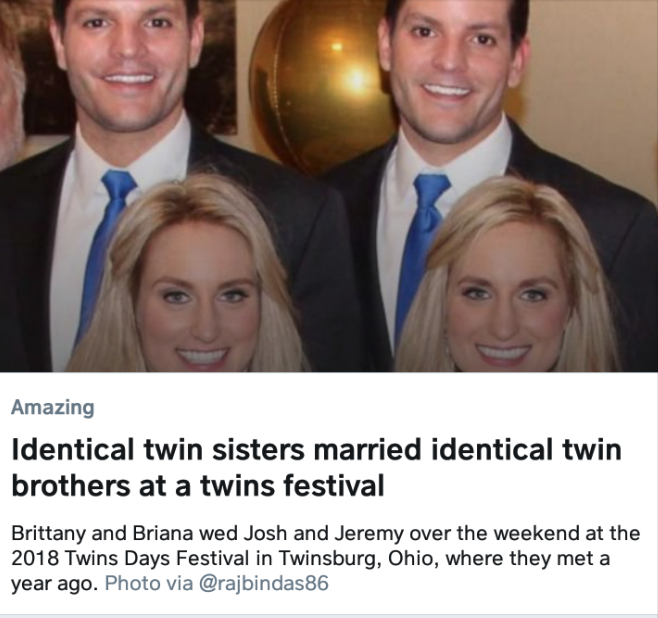The height and width of the screenshot is (618, 658).
Task: Click the "Amazing" category label
Action: coord(53,407)
